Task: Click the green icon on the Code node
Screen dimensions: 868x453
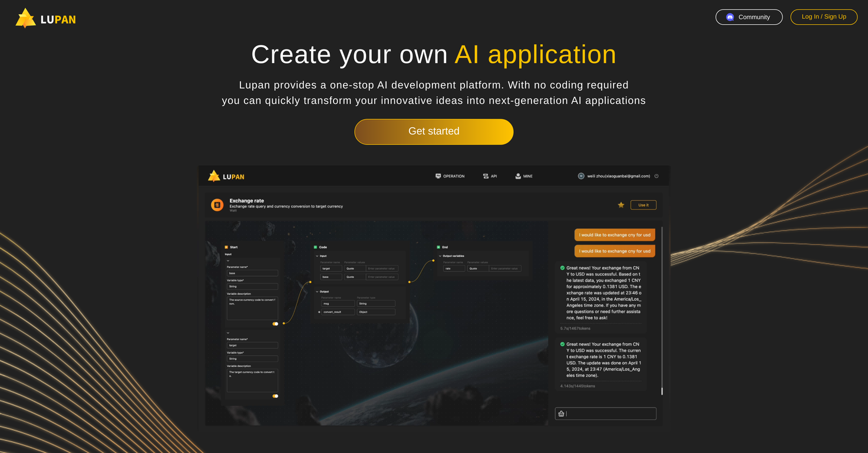Action: pyautogui.click(x=315, y=247)
